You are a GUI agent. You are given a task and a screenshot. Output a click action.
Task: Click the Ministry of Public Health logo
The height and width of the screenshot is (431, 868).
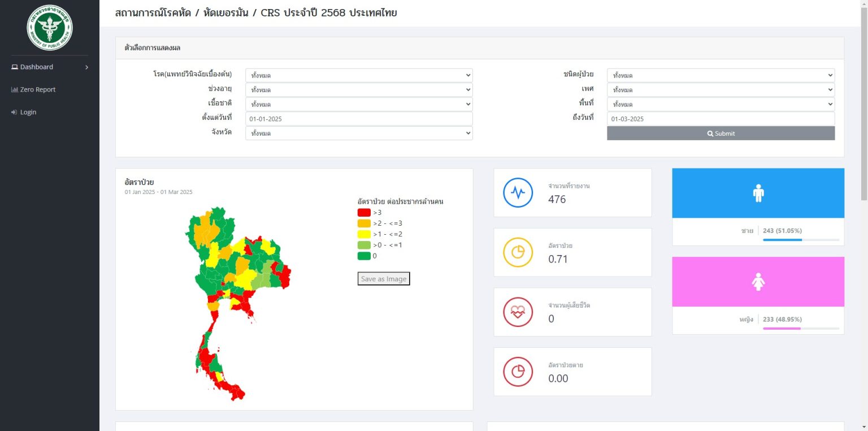[x=50, y=27]
